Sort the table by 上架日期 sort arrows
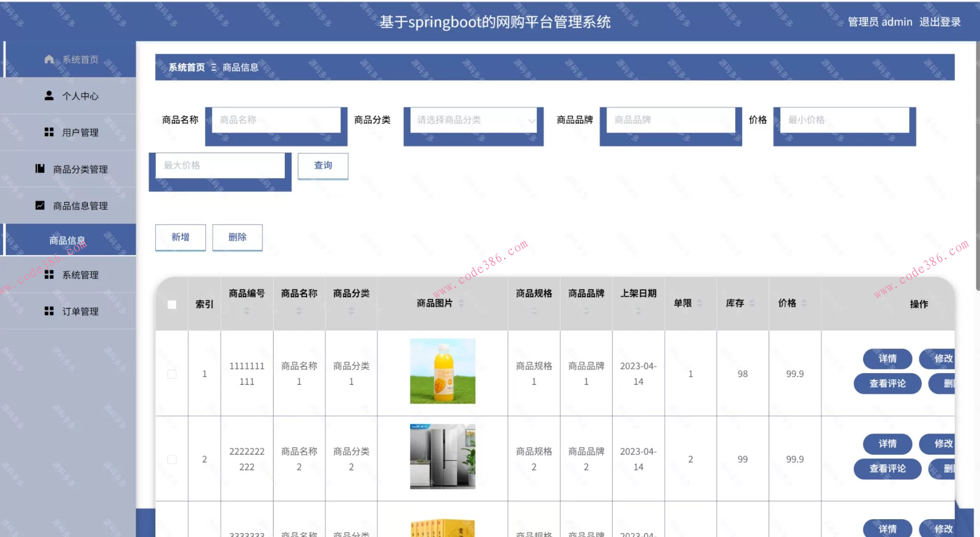 point(638,311)
